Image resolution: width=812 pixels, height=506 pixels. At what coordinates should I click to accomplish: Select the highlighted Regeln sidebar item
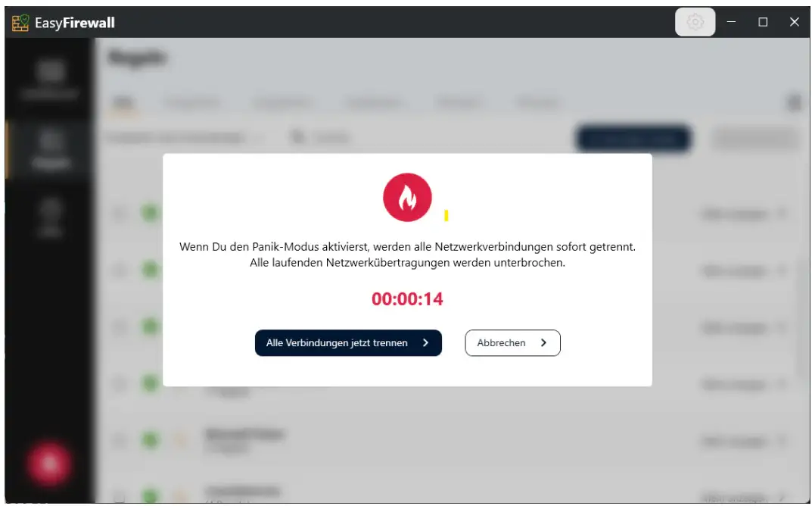coord(50,150)
